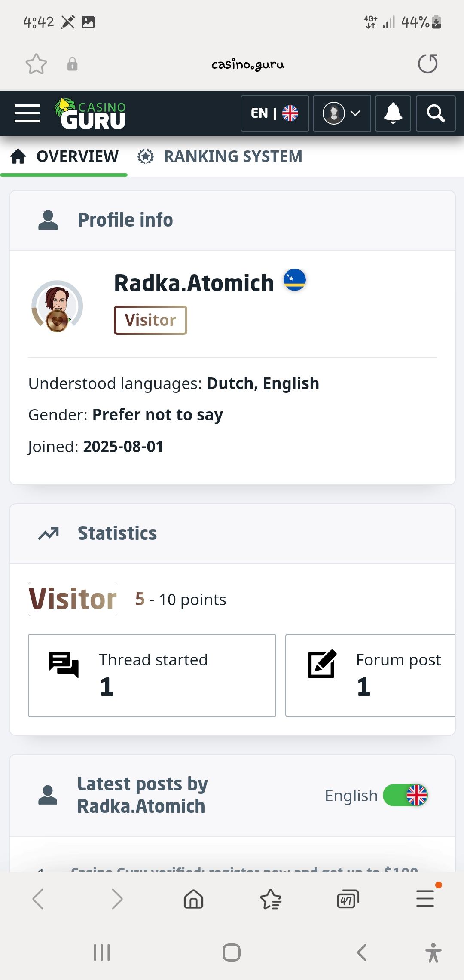
Task: Click the Visitor rank badge
Action: pyautogui.click(x=150, y=320)
